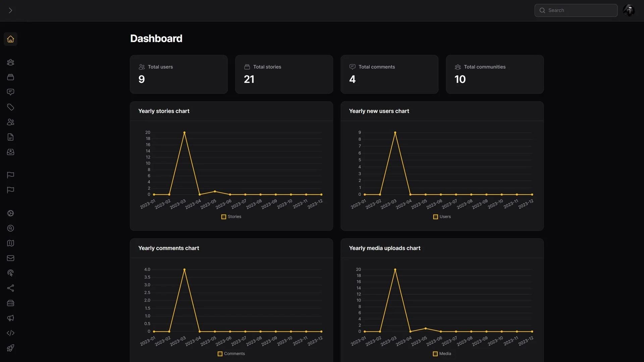Open the Total communities card

[x=495, y=74]
